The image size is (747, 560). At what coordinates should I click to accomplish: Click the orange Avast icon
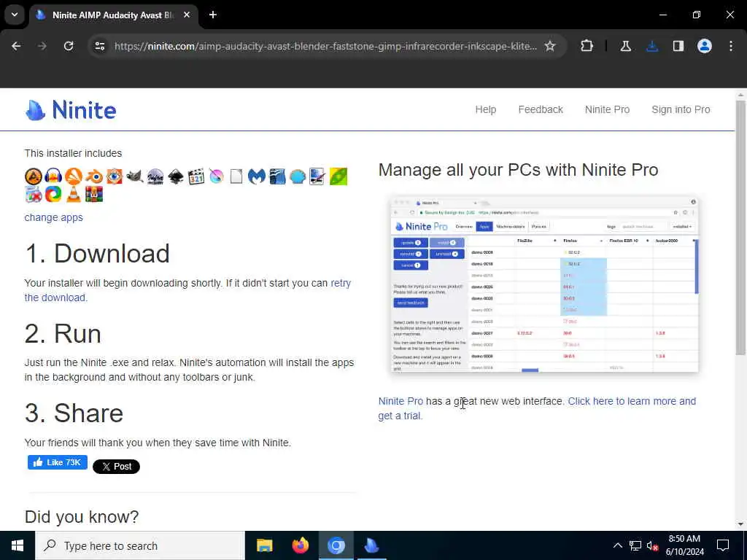coord(74,176)
